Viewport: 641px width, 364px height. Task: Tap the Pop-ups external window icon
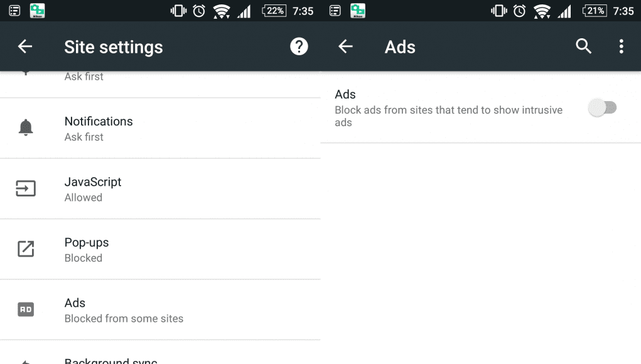coord(26,249)
